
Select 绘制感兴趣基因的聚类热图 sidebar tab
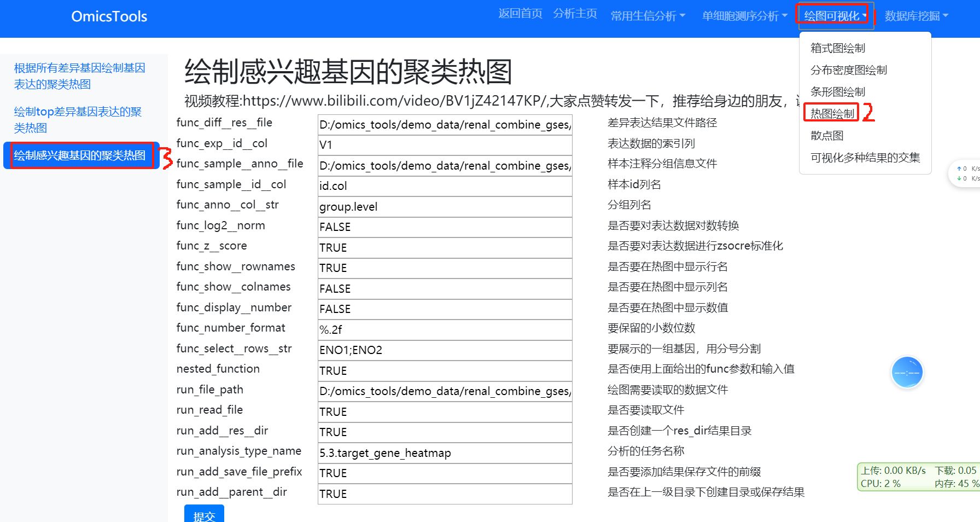click(x=81, y=155)
